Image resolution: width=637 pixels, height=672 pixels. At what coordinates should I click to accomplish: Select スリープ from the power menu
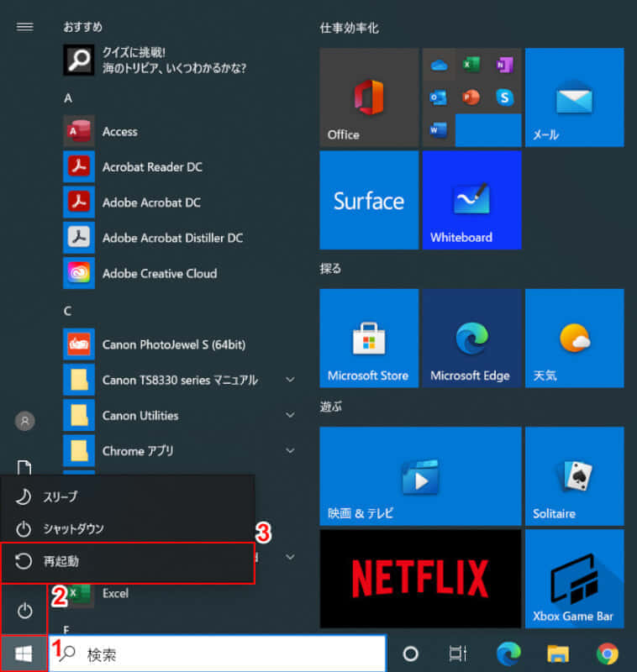tap(129, 496)
